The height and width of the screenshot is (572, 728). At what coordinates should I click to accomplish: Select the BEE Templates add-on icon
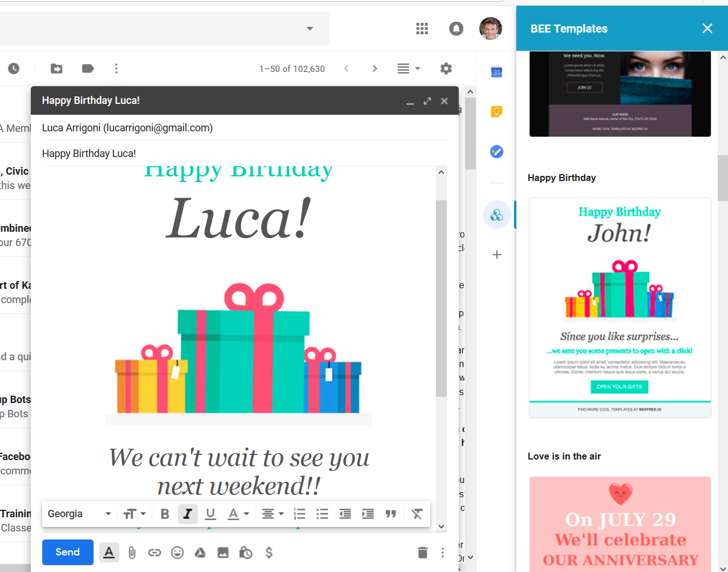(x=496, y=215)
